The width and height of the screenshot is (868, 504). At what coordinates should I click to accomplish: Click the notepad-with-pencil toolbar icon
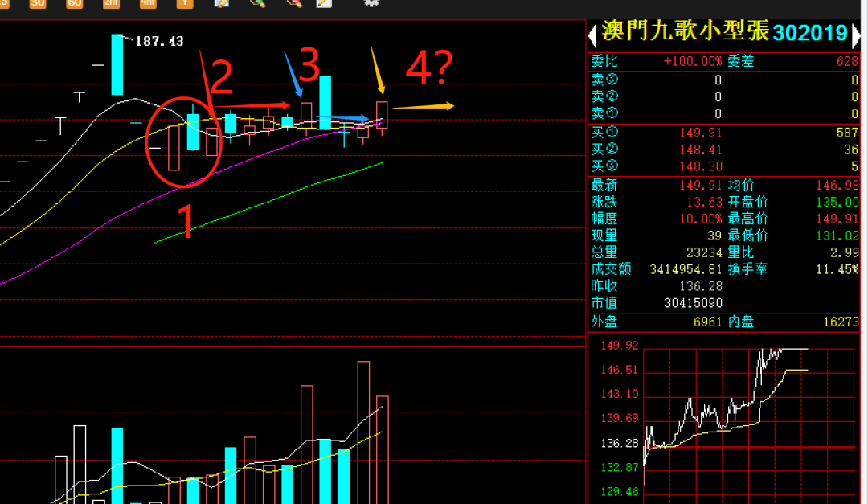[x=325, y=2]
